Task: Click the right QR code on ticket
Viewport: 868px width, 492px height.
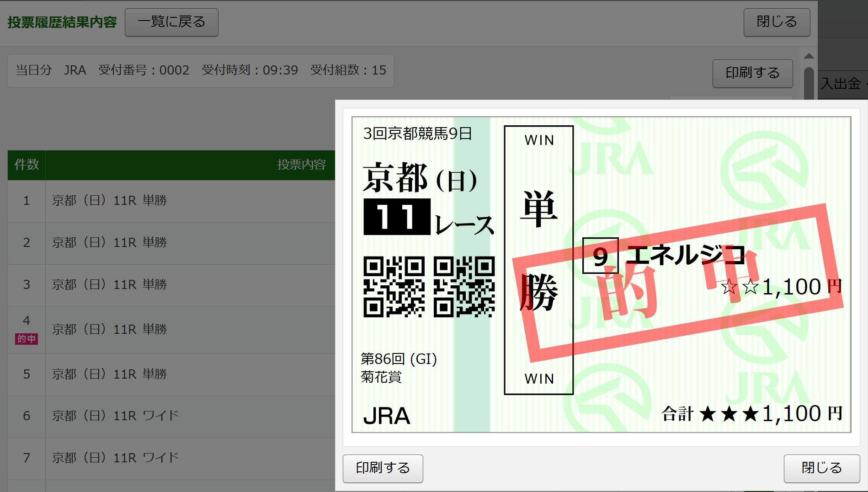Action: point(464,287)
